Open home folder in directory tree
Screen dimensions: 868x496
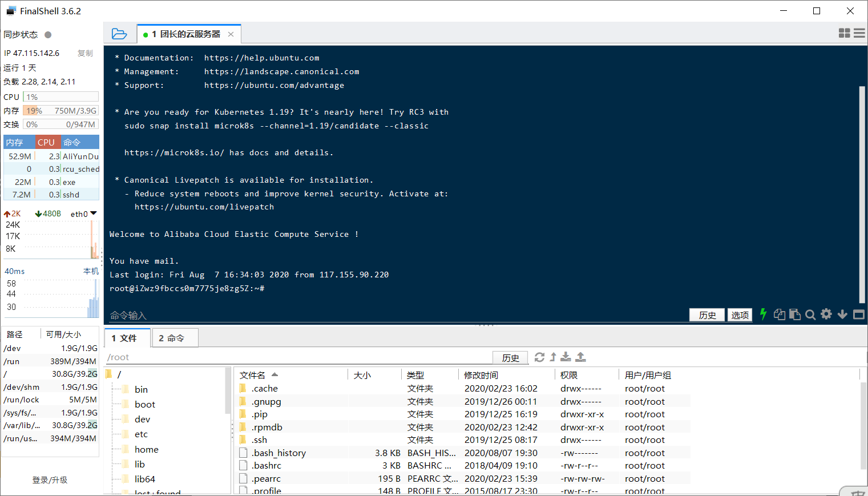[x=147, y=449]
